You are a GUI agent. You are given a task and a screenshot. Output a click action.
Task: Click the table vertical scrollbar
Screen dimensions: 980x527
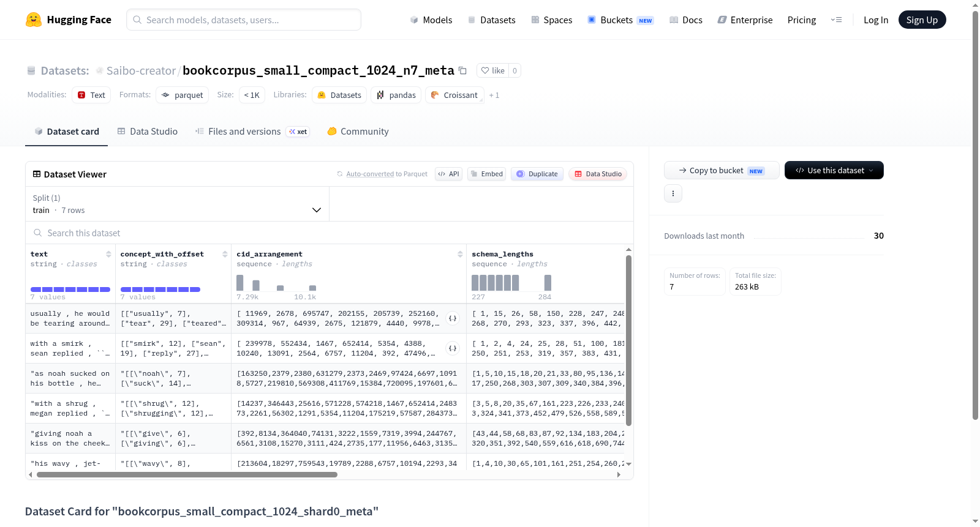[x=628, y=340]
